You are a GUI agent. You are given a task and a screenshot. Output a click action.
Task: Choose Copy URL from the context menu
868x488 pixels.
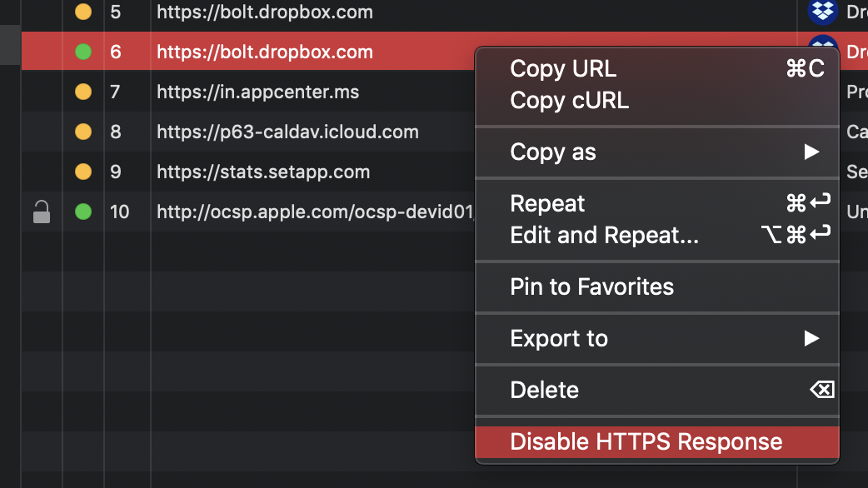click(562, 68)
